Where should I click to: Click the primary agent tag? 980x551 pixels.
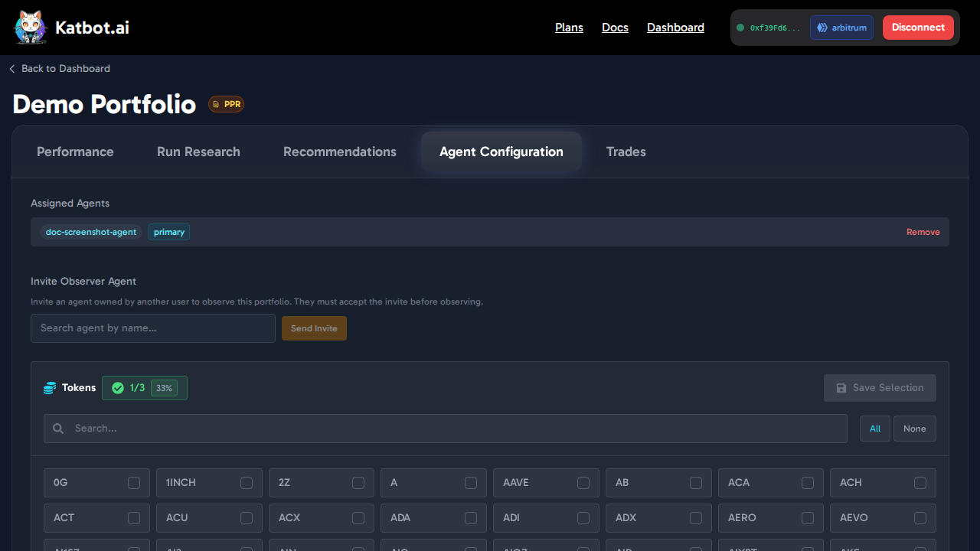pos(169,232)
